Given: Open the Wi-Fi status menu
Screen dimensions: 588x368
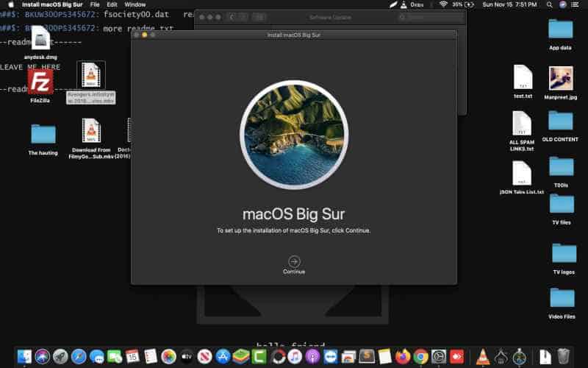Looking at the screenshot, I should point(443,4).
